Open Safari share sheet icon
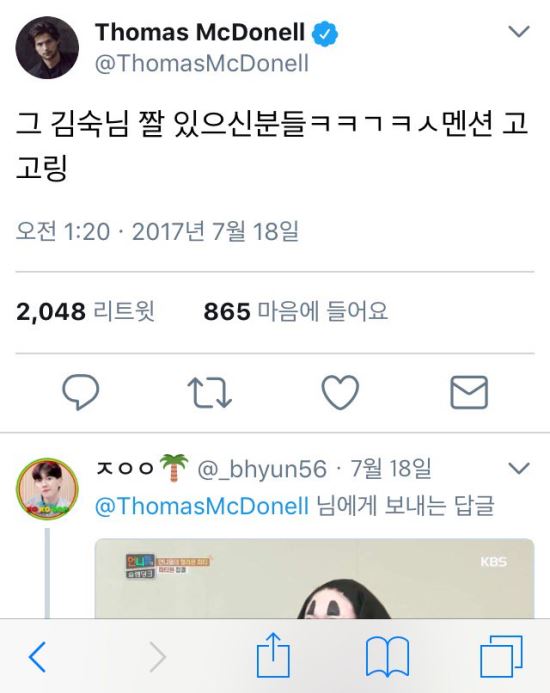The image size is (550, 693). click(273, 655)
